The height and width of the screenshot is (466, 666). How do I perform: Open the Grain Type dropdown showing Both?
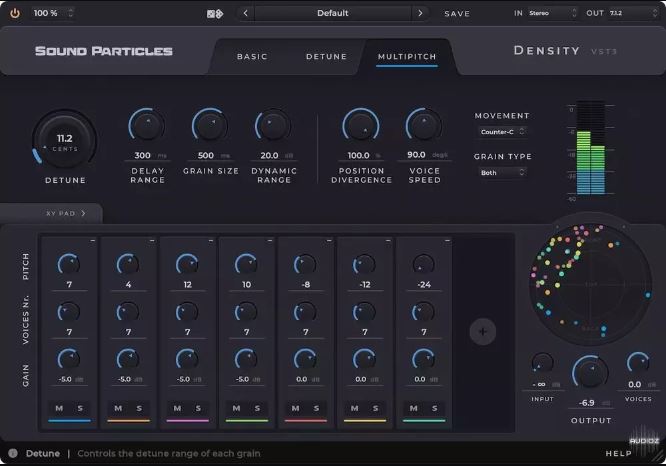pyautogui.click(x=502, y=172)
